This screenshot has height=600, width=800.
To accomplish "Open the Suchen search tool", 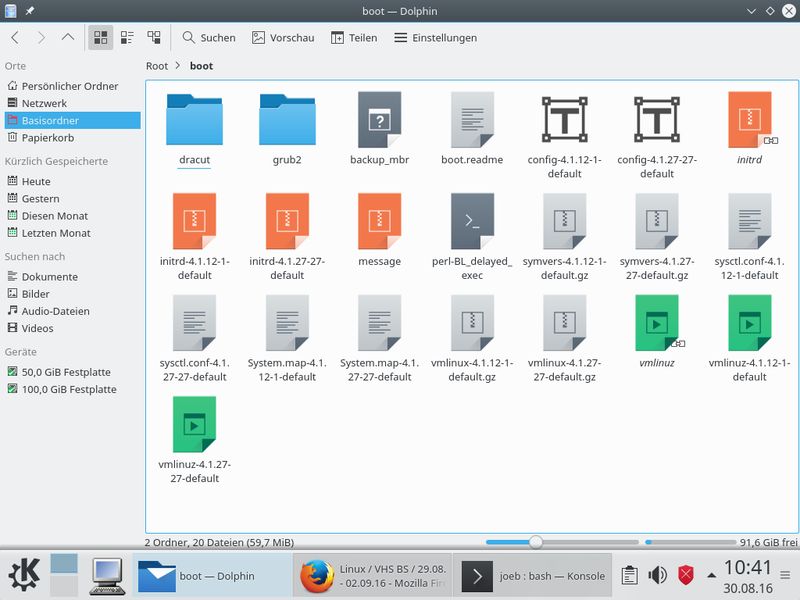I will pos(209,37).
